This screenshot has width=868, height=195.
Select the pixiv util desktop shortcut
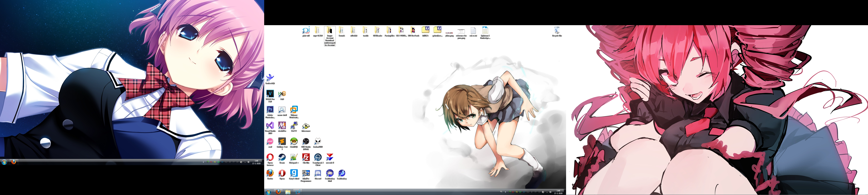pos(306,31)
